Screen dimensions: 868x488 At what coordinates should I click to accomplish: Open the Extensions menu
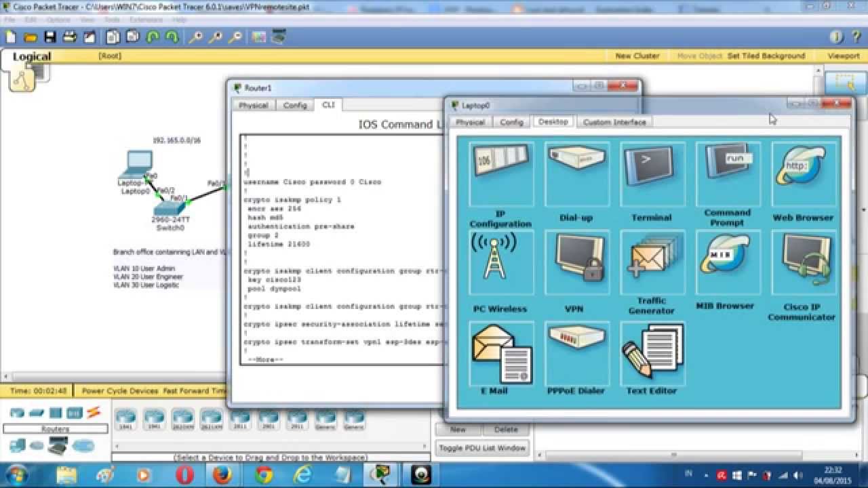pyautogui.click(x=146, y=20)
